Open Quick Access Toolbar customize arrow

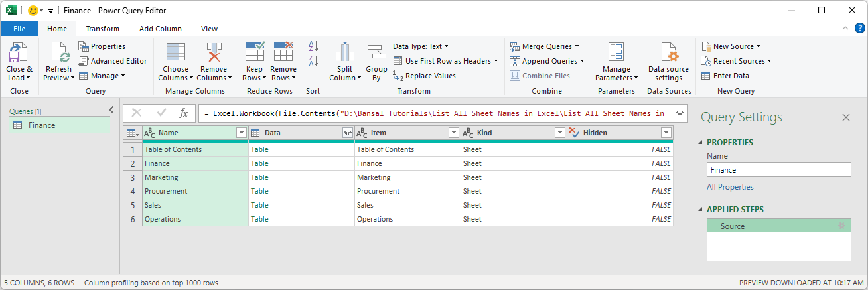[x=50, y=11]
